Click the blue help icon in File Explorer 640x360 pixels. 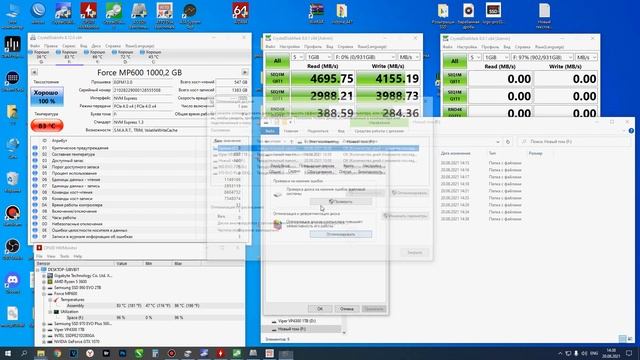pos(631,131)
